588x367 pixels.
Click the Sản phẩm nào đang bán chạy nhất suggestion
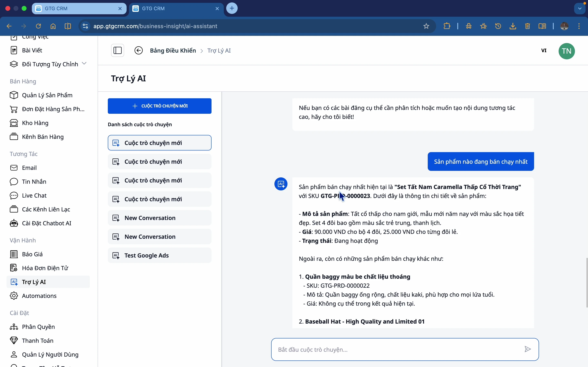481,161
